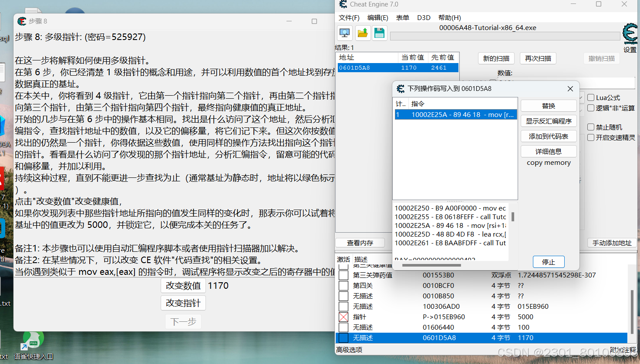Click the 查看内存 button

[360, 243]
